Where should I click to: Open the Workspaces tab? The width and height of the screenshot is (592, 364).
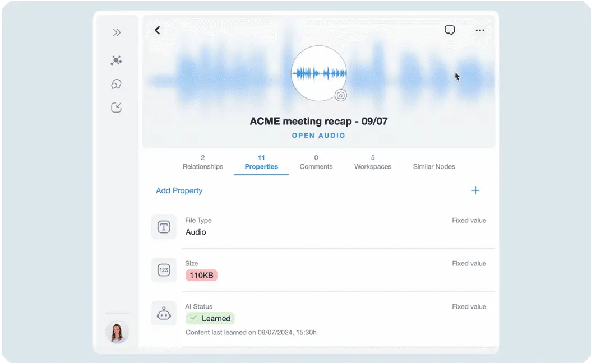click(x=373, y=162)
